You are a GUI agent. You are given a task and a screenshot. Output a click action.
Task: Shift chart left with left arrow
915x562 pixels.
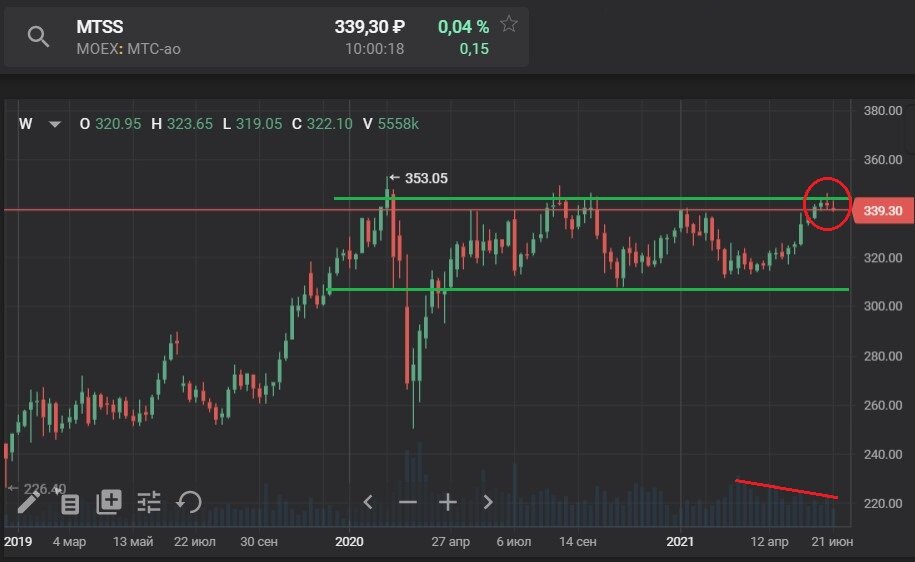click(x=368, y=502)
